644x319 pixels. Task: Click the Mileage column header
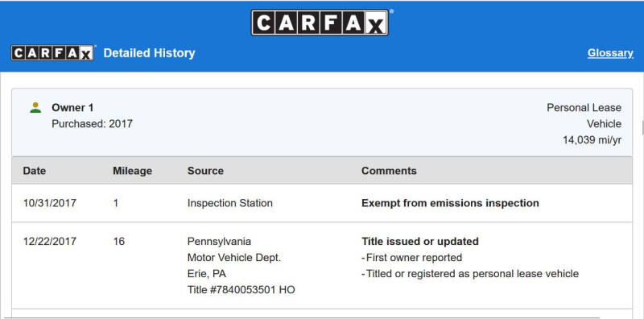132,171
